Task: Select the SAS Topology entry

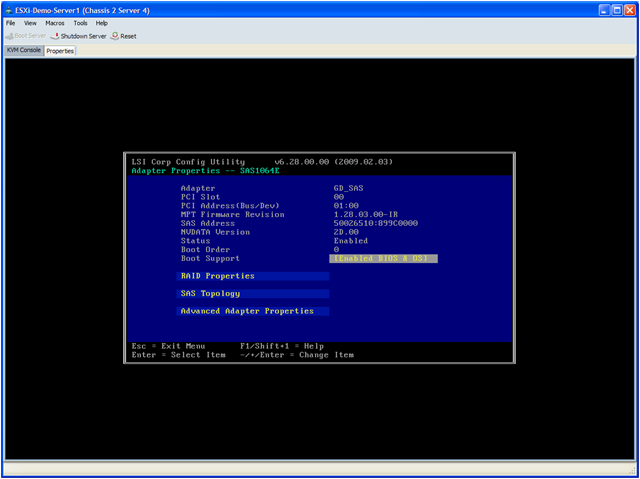Action: (x=253, y=294)
